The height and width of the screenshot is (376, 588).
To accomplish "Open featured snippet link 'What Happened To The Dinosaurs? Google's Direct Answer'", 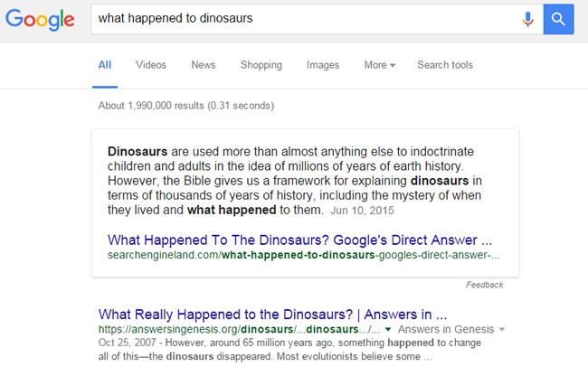I will click(299, 241).
